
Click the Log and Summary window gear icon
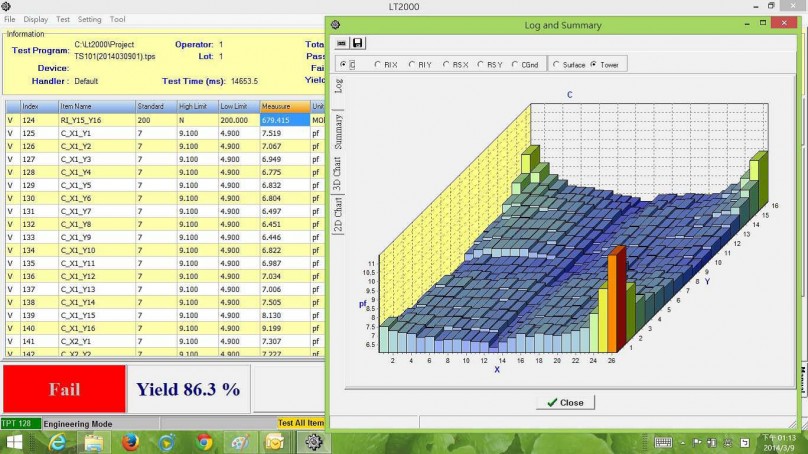pyautogui.click(x=335, y=25)
